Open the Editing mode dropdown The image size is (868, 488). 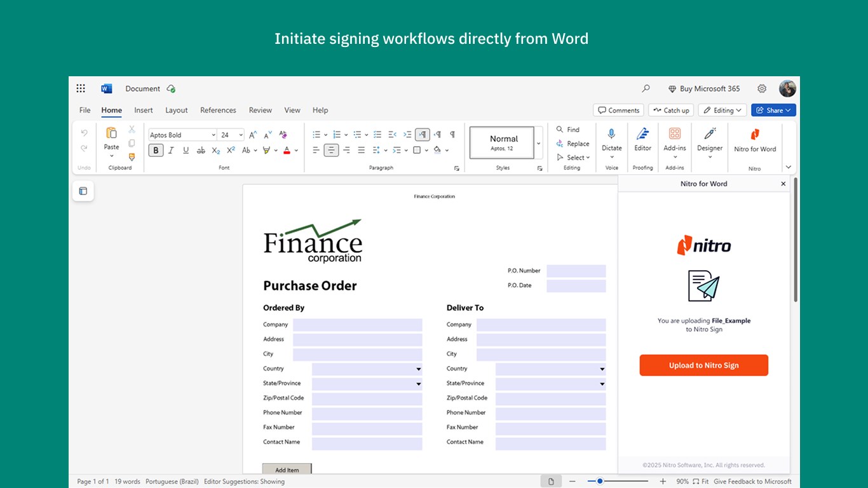[x=723, y=110]
